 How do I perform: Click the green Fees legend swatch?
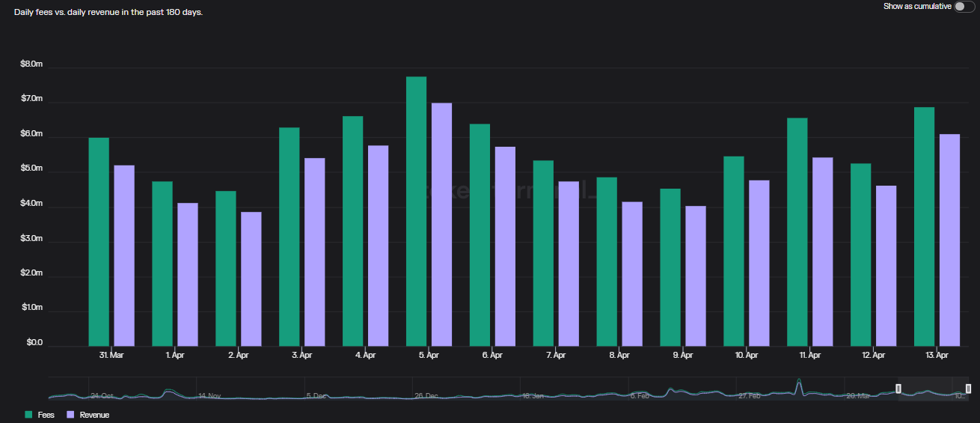29,415
